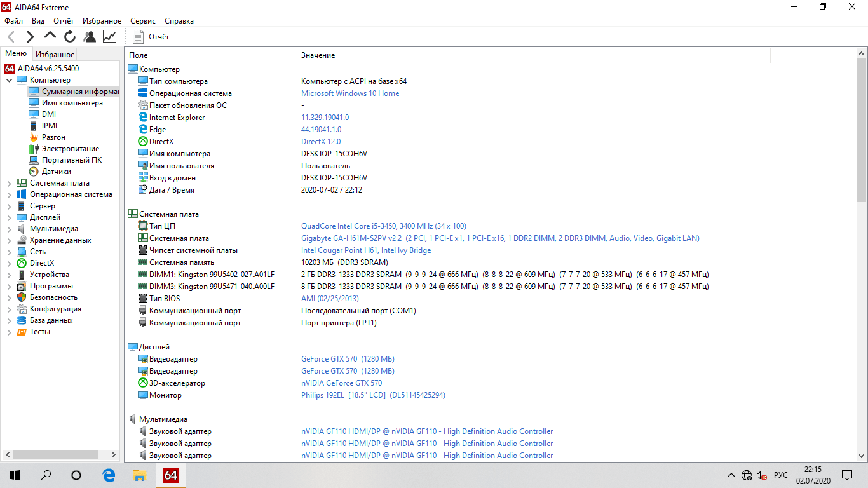The image size is (868, 488).
Task: Open QuadCore Intel Core i5-3450 link
Action: pyautogui.click(x=383, y=226)
